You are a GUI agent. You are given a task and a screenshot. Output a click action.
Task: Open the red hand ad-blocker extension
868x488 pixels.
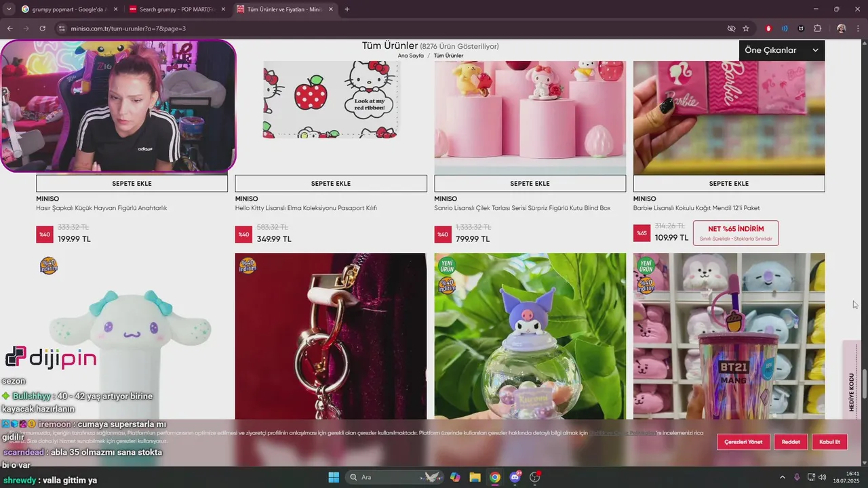[x=768, y=28]
